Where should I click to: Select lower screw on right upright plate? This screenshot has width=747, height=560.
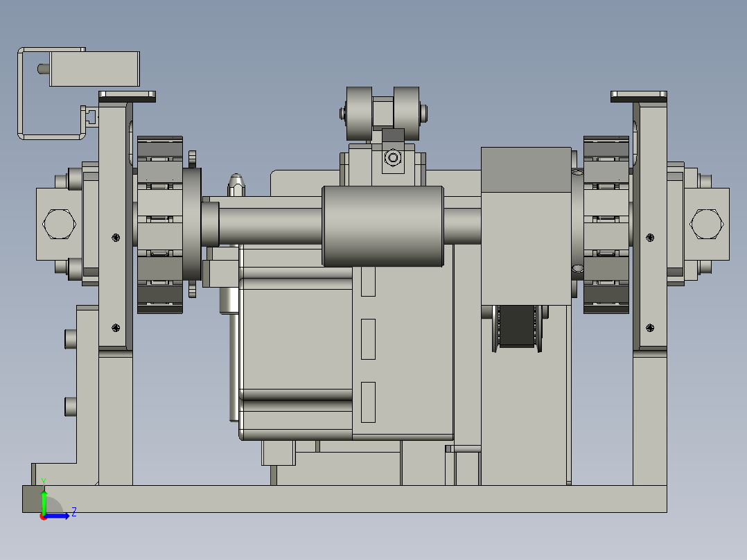[650, 328]
